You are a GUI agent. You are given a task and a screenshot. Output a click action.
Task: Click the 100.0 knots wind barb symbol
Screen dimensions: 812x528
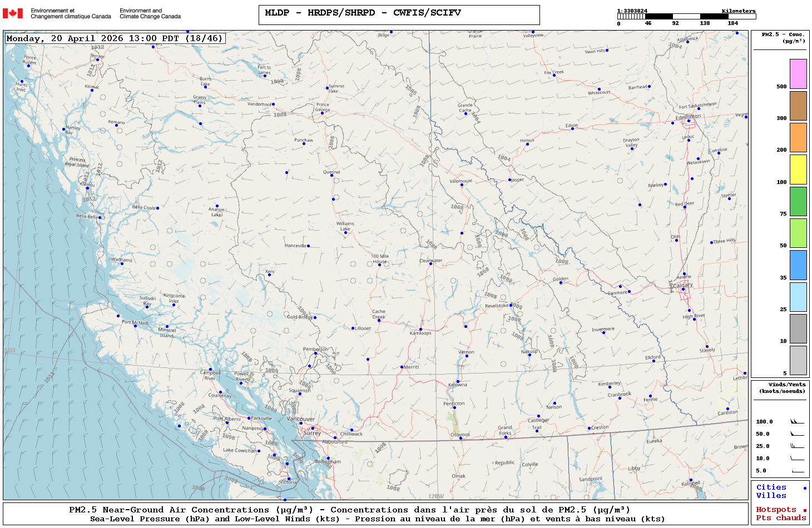click(x=796, y=422)
